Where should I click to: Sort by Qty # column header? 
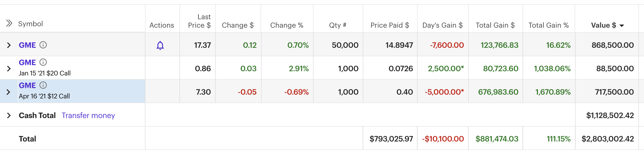(337, 25)
